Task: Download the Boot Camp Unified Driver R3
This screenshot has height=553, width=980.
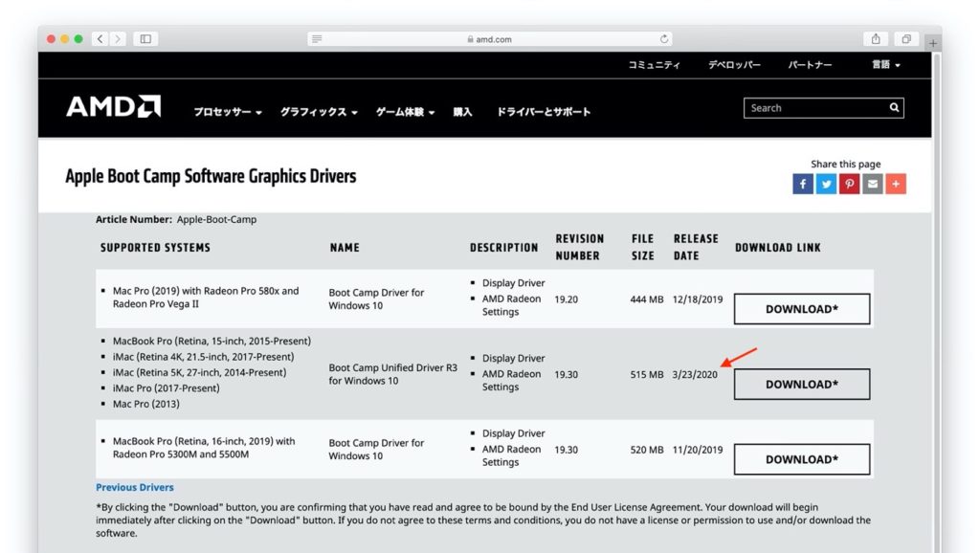Action: [801, 384]
